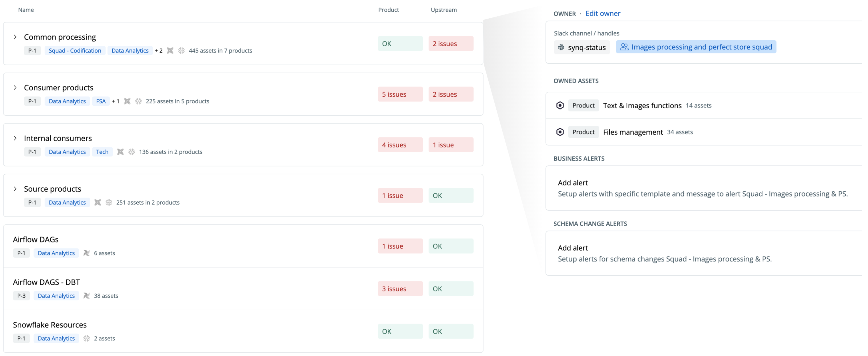Screen dimensions: 868x356
Task: Click the dbt icon in Common processing row
Action: [x=170, y=51]
